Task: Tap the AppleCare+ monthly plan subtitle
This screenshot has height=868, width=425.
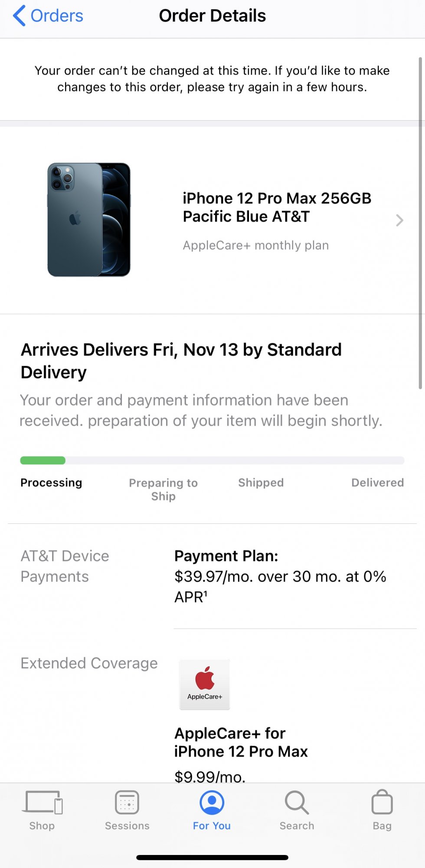Action: (255, 245)
